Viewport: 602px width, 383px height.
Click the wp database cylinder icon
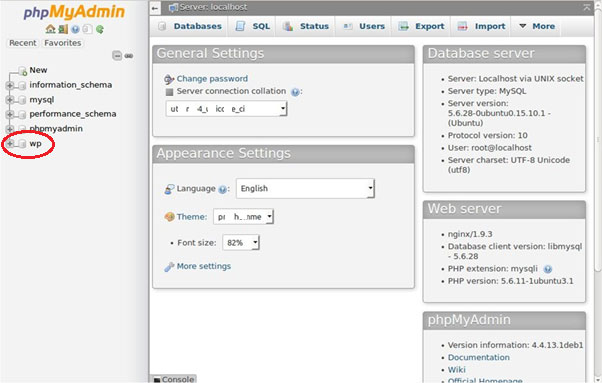click(22, 144)
